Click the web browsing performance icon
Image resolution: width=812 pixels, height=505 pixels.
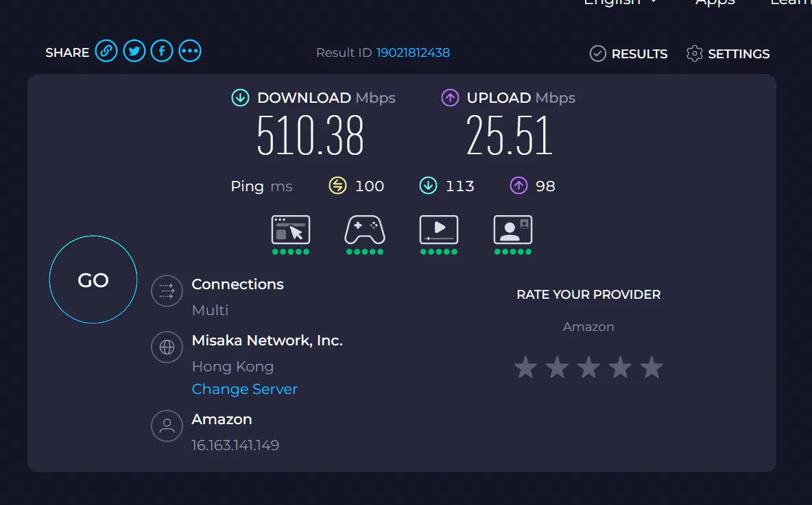click(291, 230)
